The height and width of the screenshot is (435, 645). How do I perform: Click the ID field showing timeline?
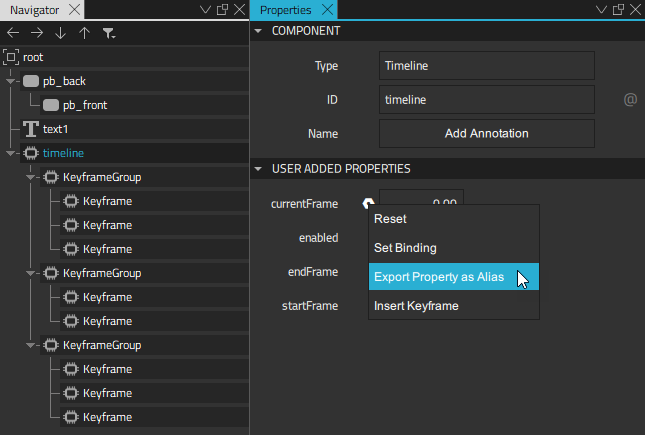point(487,100)
